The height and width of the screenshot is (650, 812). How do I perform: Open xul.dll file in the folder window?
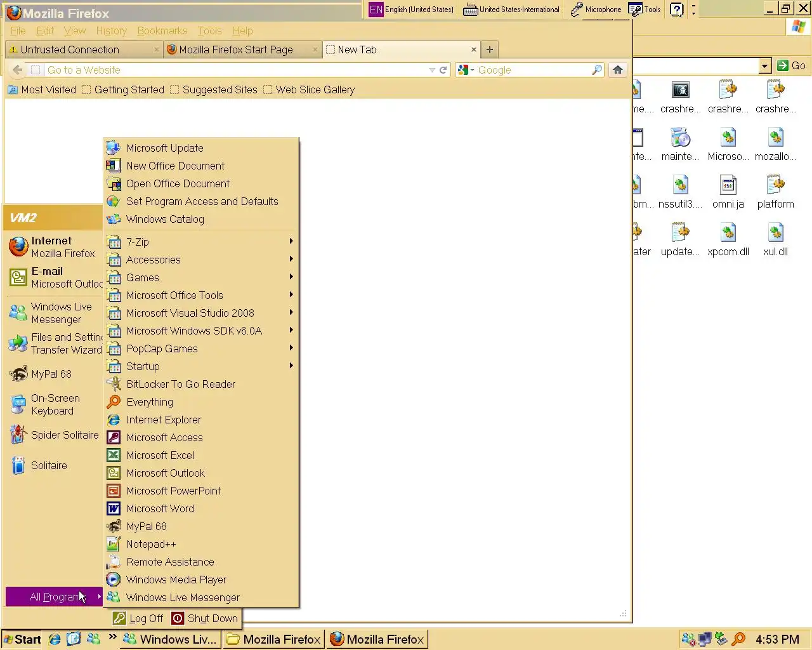[x=775, y=239]
